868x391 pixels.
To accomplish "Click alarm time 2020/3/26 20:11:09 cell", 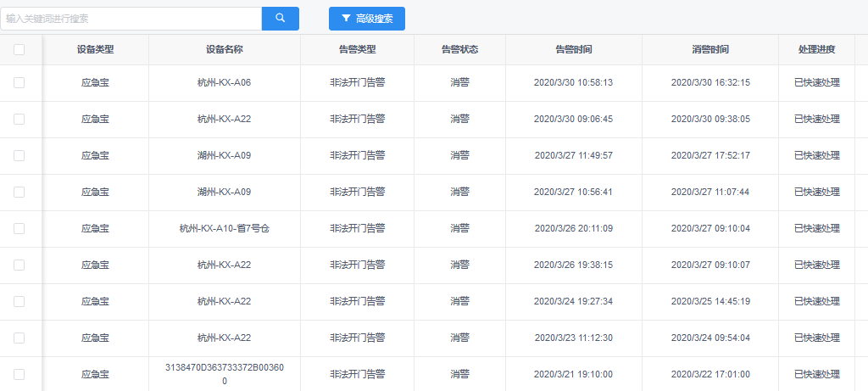I will pos(573,229).
